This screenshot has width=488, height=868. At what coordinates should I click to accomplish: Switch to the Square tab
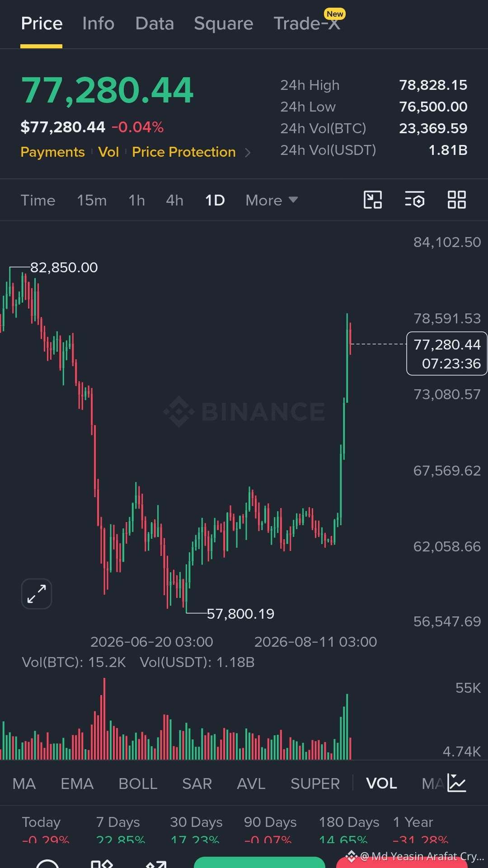223,23
